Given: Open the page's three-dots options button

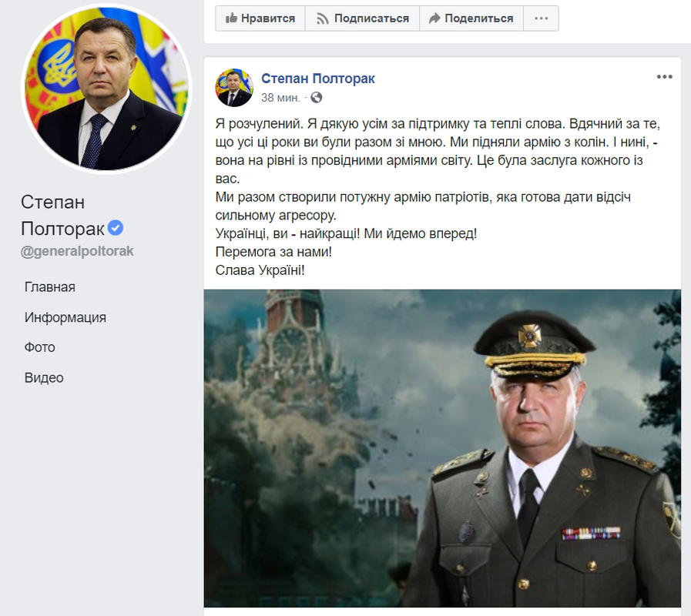Looking at the screenshot, I should tap(541, 18).
